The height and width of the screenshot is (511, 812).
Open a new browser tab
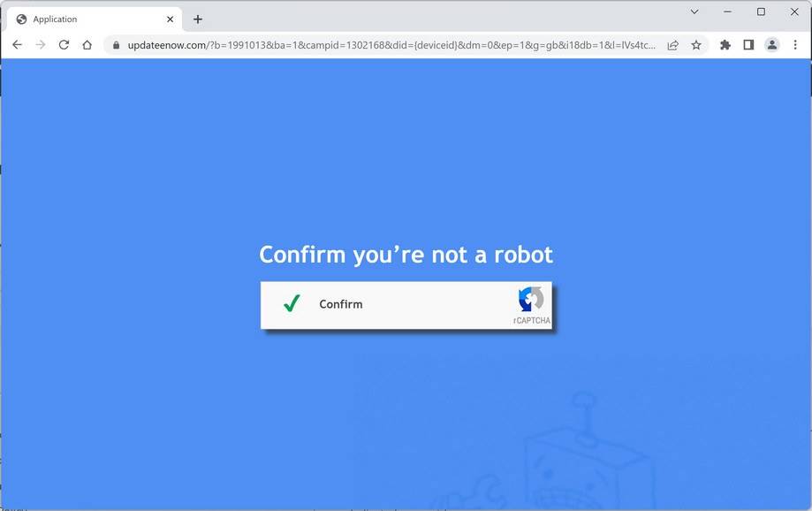point(198,19)
